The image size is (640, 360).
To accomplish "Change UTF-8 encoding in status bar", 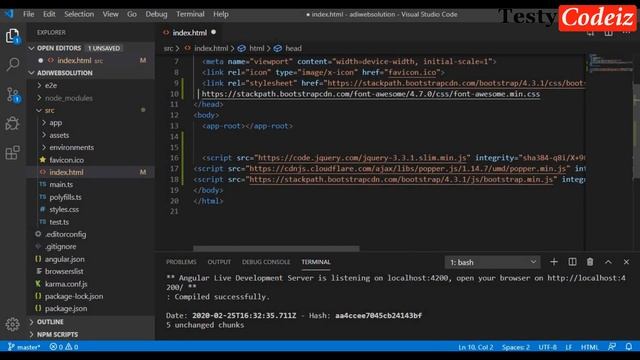I will point(547,347).
